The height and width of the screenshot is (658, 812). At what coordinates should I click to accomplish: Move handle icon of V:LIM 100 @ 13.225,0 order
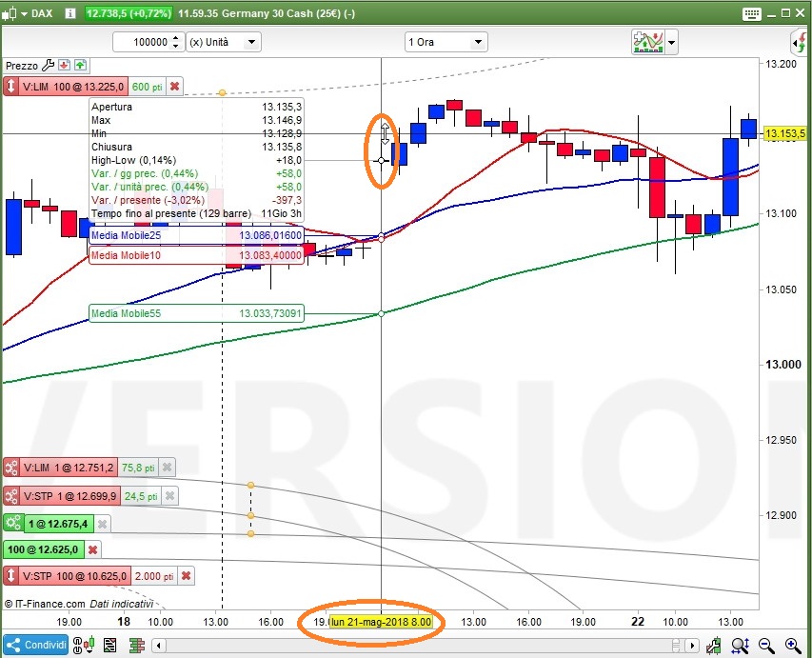[x=10, y=87]
